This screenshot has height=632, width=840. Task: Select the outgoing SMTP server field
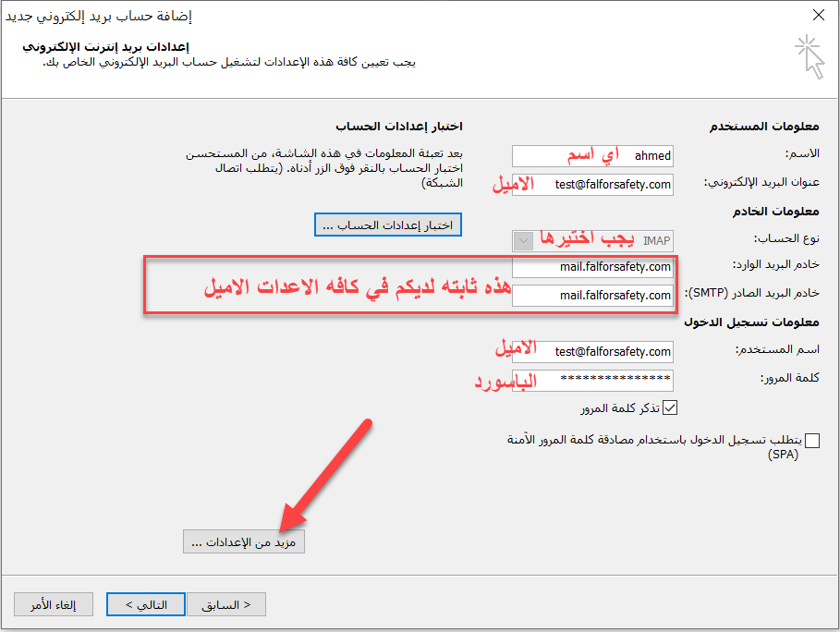(592, 296)
